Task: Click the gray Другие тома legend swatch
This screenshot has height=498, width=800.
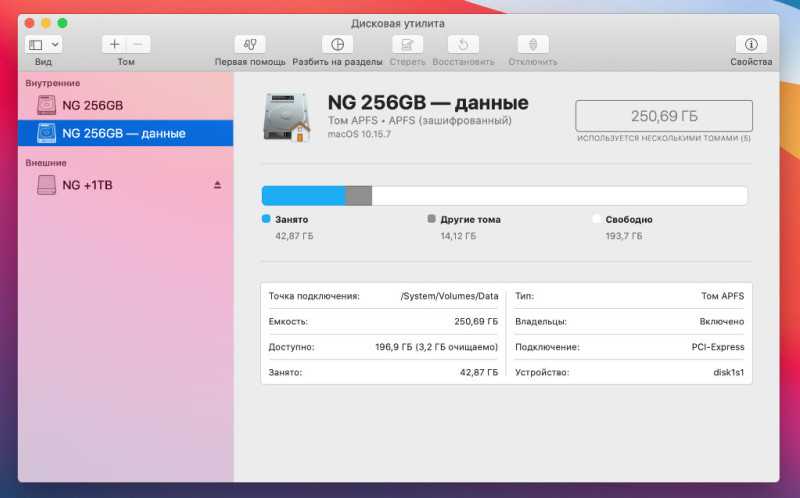Action: click(432, 219)
